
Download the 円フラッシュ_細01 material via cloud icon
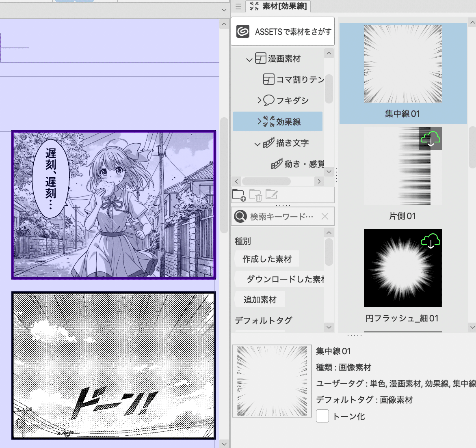tap(431, 241)
